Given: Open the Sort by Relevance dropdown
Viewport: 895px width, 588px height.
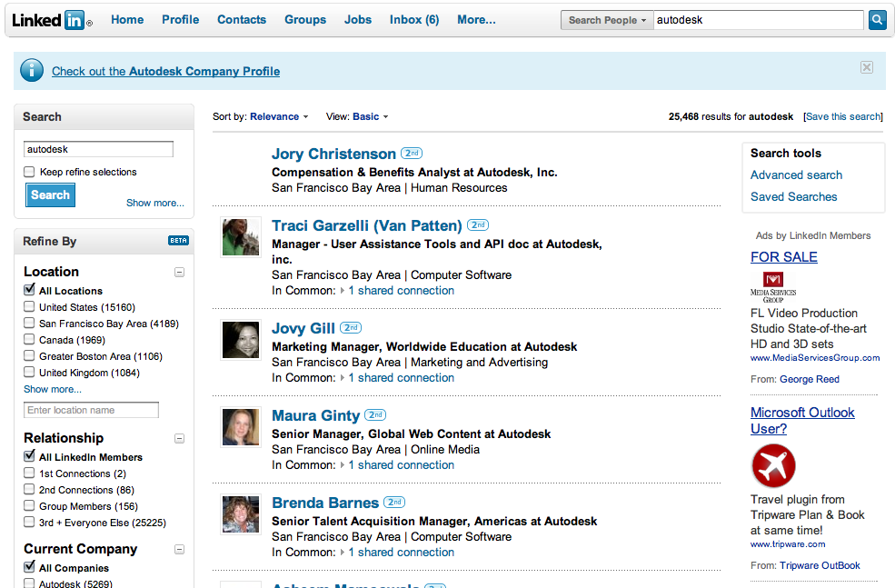Looking at the screenshot, I should [279, 116].
